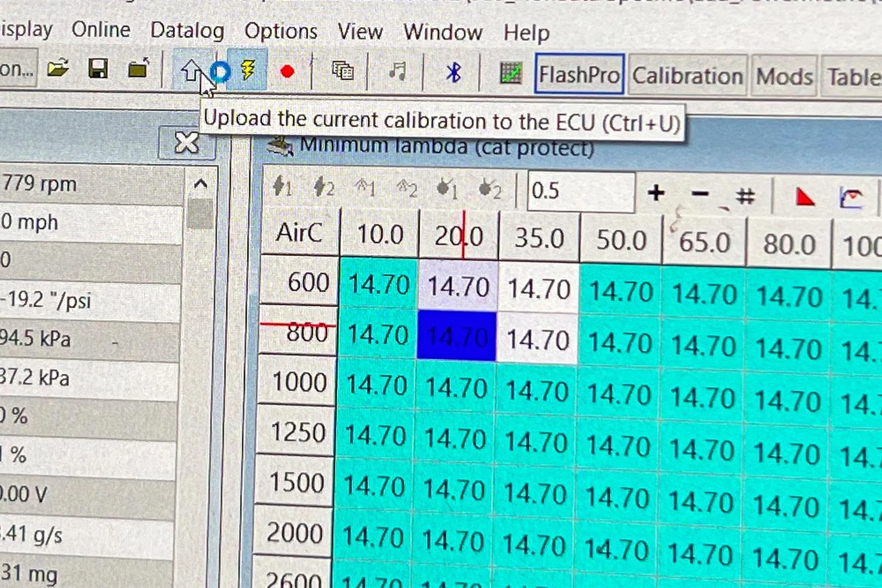Click the music note audio icon
882x588 pixels.
[398, 71]
